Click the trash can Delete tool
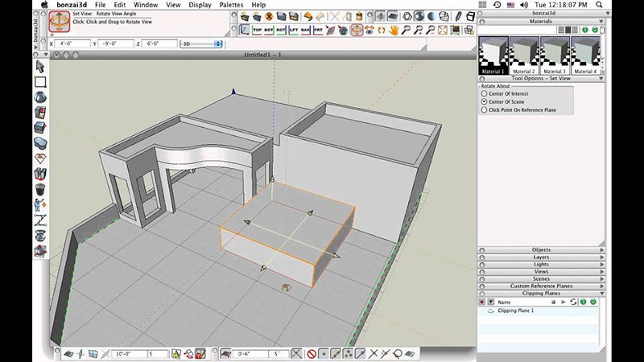 pos(39,190)
